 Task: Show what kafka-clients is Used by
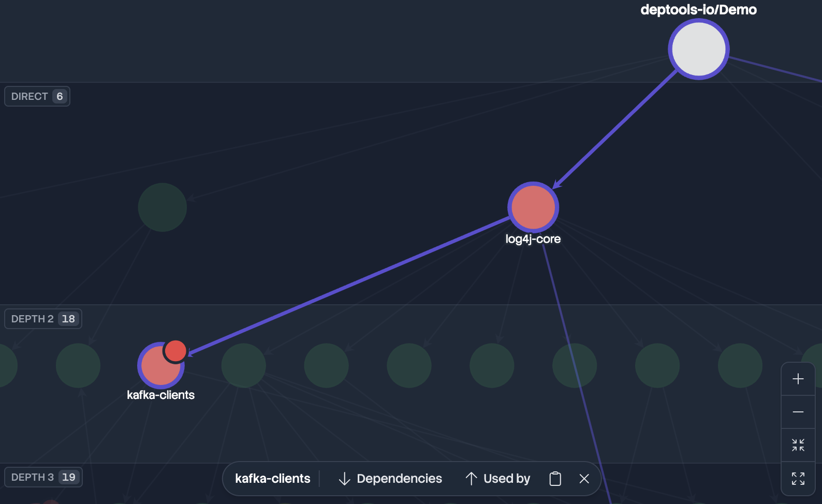coord(497,479)
